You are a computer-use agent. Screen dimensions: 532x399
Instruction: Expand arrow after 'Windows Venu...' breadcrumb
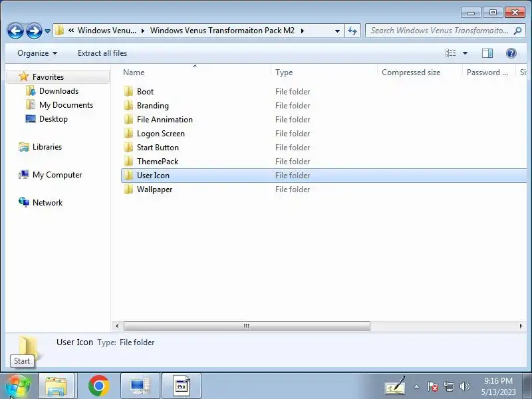click(143, 31)
